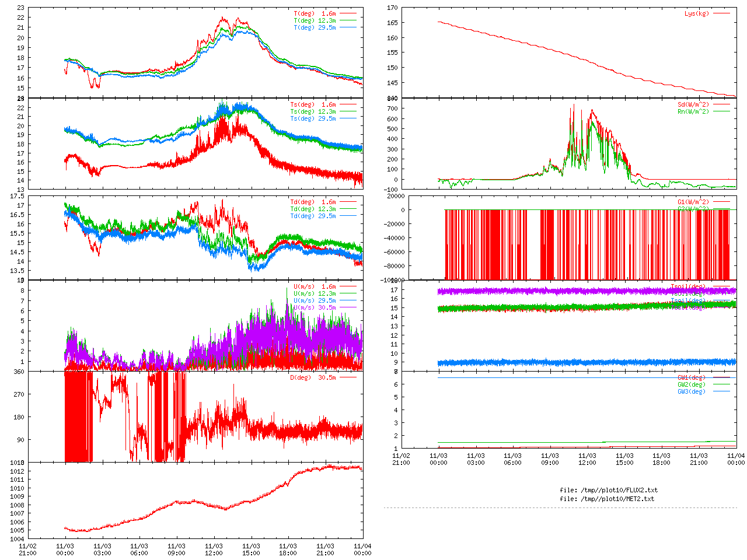Click the red line sample beside 'T(deg) 1.6m'
Viewport: 747px width, 560px height.
click(348, 13)
